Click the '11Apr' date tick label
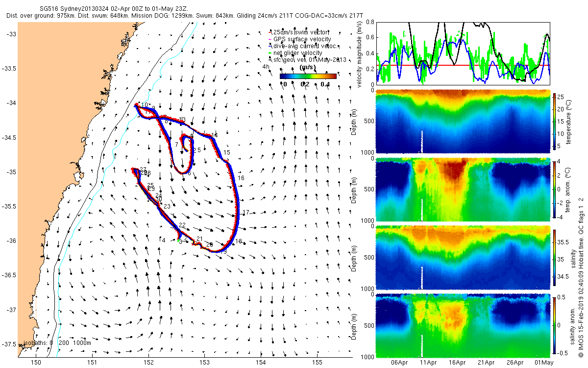The width and height of the screenshot is (588, 368). point(428,363)
